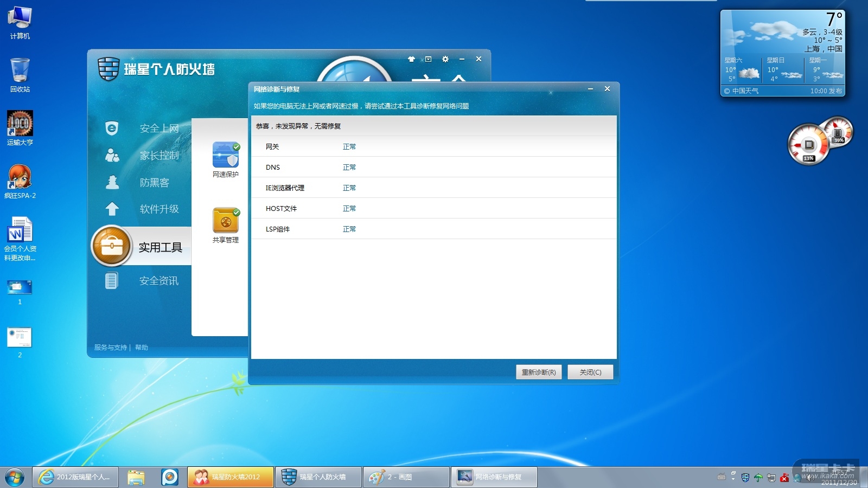Viewport: 868px width, 488px height.
Task: Click the green umbrella tray icon
Action: pos(758,478)
